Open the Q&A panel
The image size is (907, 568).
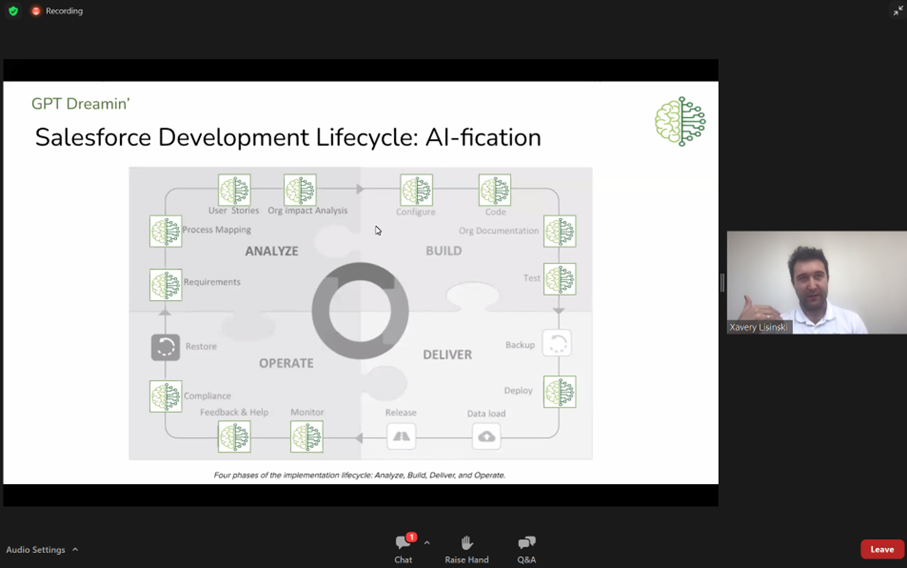pyautogui.click(x=526, y=548)
